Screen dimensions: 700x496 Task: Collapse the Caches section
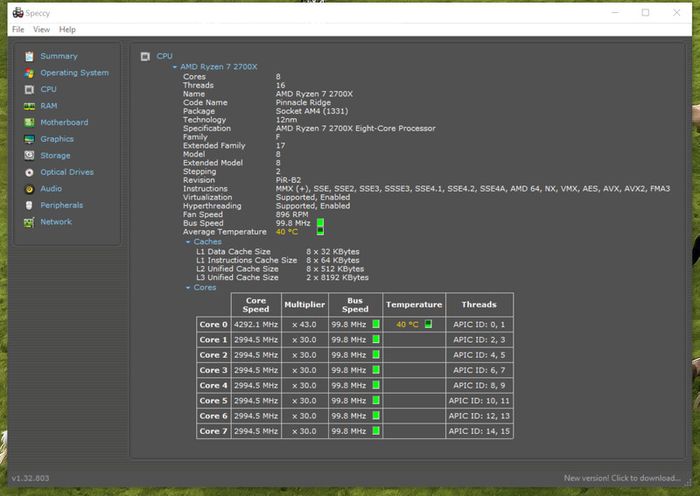point(188,242)
